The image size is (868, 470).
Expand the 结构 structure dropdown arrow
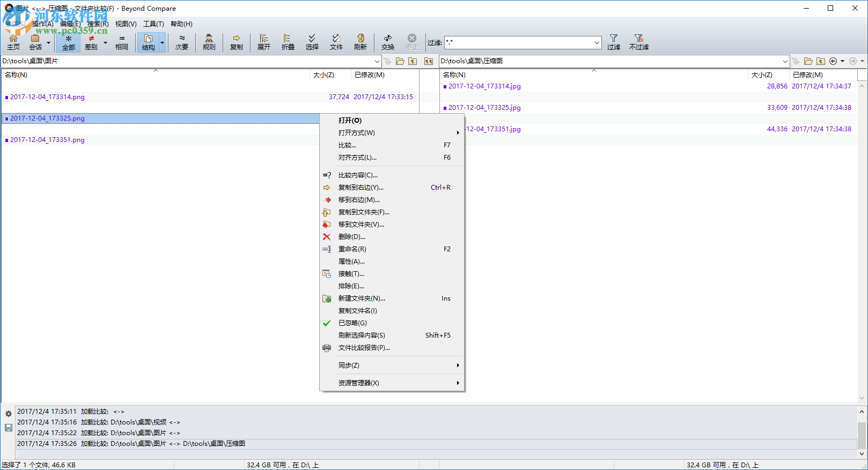pyautogui.click(x=162, y=42)
